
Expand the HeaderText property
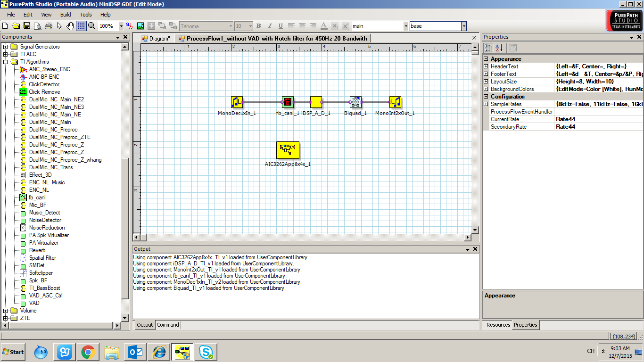pyautogui.click(x=486, y=66)
